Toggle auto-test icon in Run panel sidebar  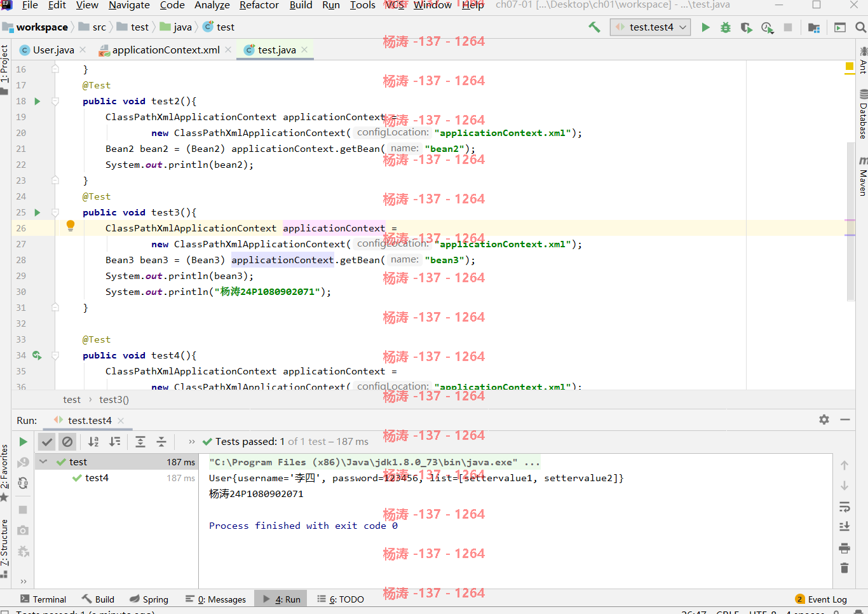(23, 483)
